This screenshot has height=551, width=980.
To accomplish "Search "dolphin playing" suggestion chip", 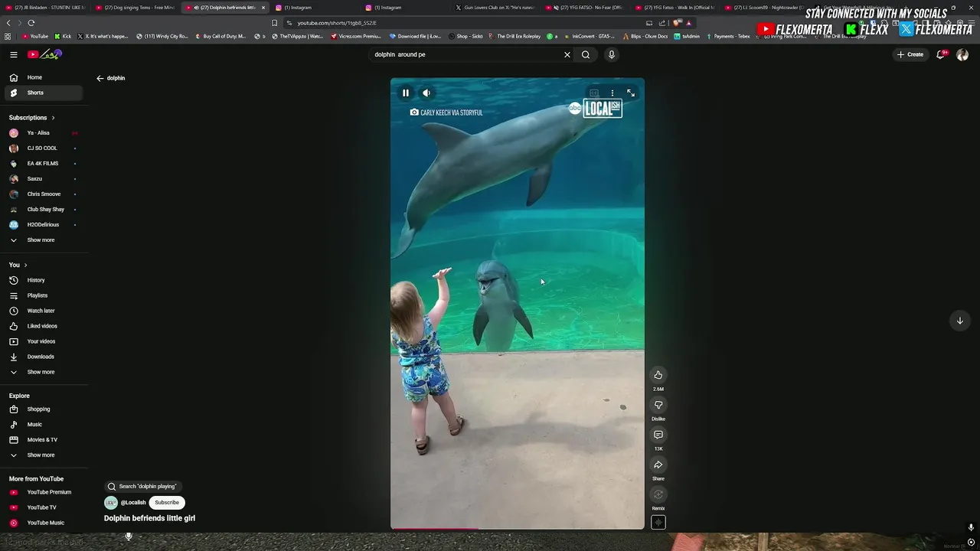I will tap(142, 487).
